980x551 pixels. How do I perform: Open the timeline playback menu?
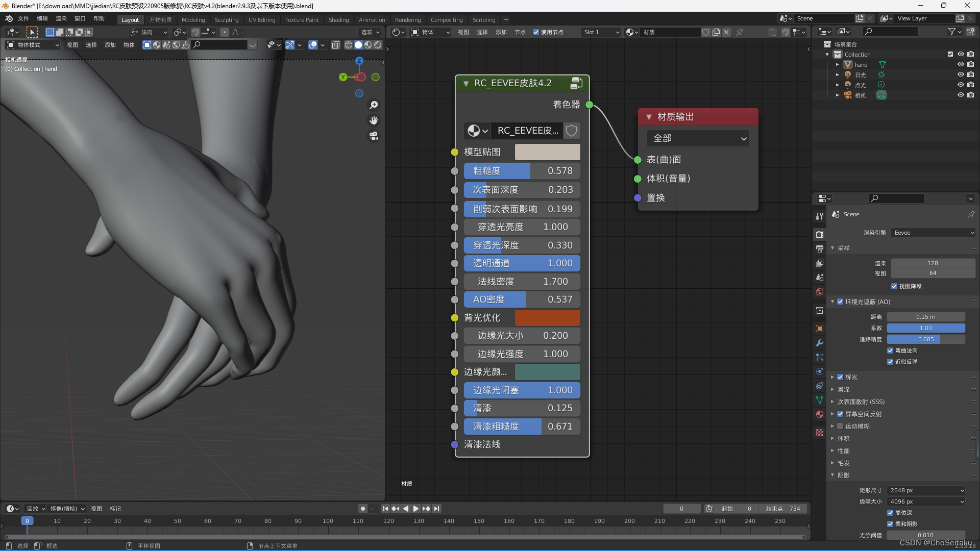[36, 509]
